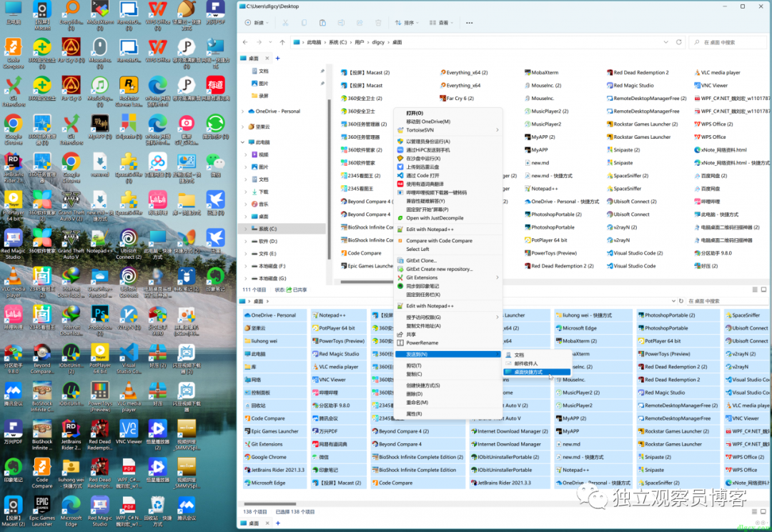Open Epic Games Launcher desktop icon
This screenshot has height=532, width=772.
(x=42, y=510)
